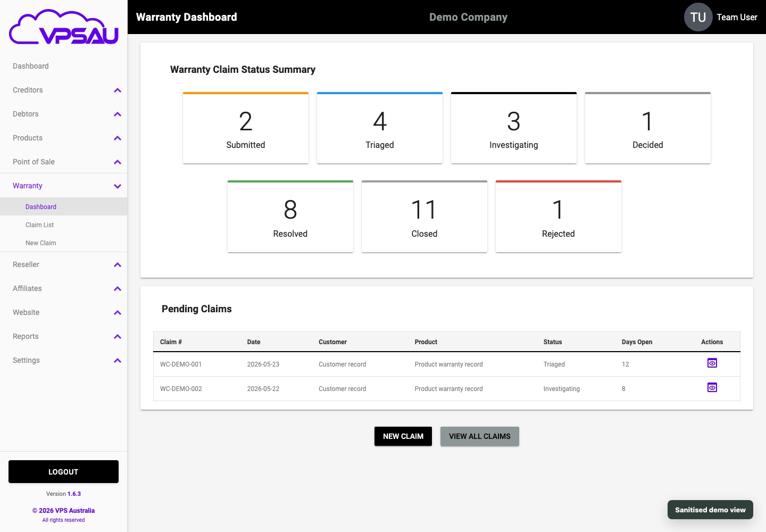Select Warranty Dashboard submenu item

tap(64, 206)
